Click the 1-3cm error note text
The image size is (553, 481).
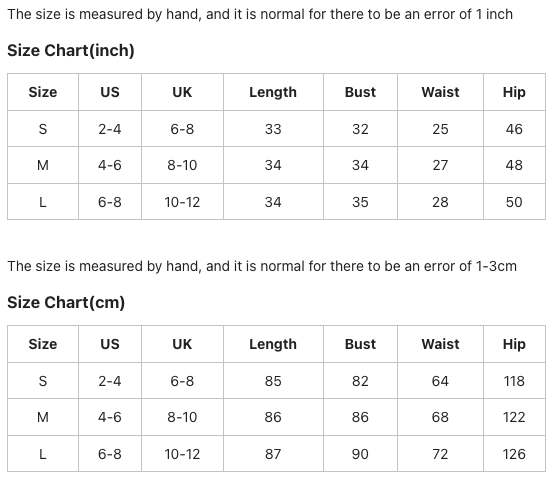262,266
